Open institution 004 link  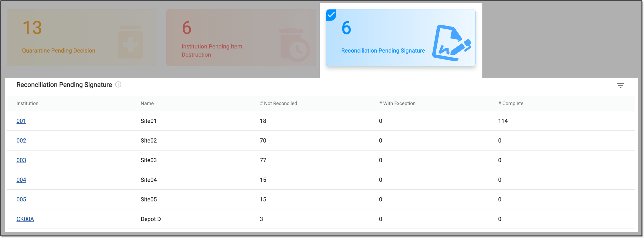[21, 180]
